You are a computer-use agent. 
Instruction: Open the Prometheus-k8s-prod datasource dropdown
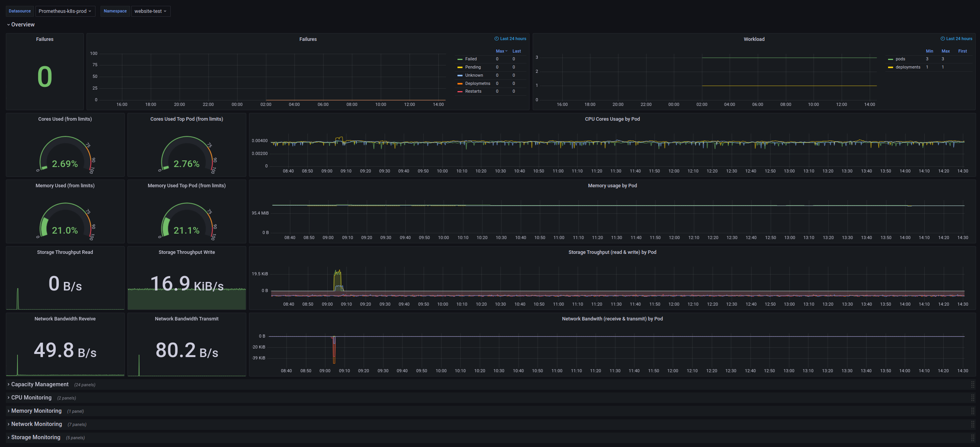tap(65, 11)
